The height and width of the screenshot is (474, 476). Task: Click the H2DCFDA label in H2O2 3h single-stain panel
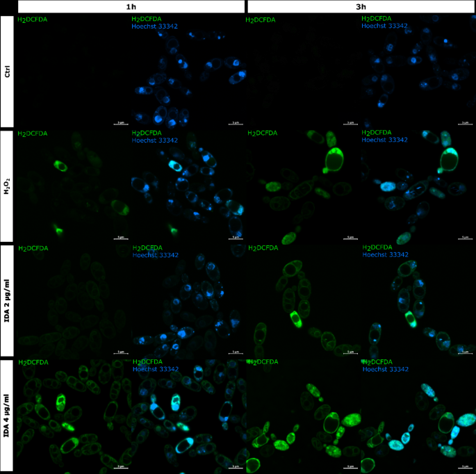coord(262,133)
